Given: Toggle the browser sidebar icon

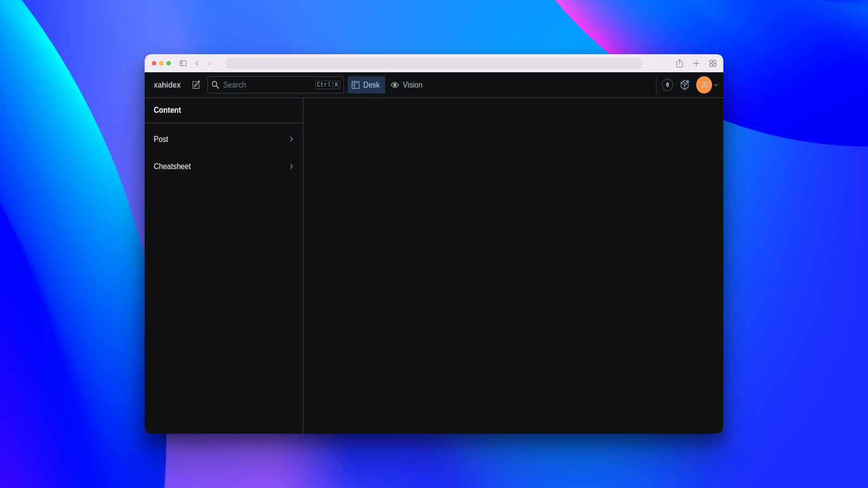Looking at the screenshot, I should [x=183, y=63].
